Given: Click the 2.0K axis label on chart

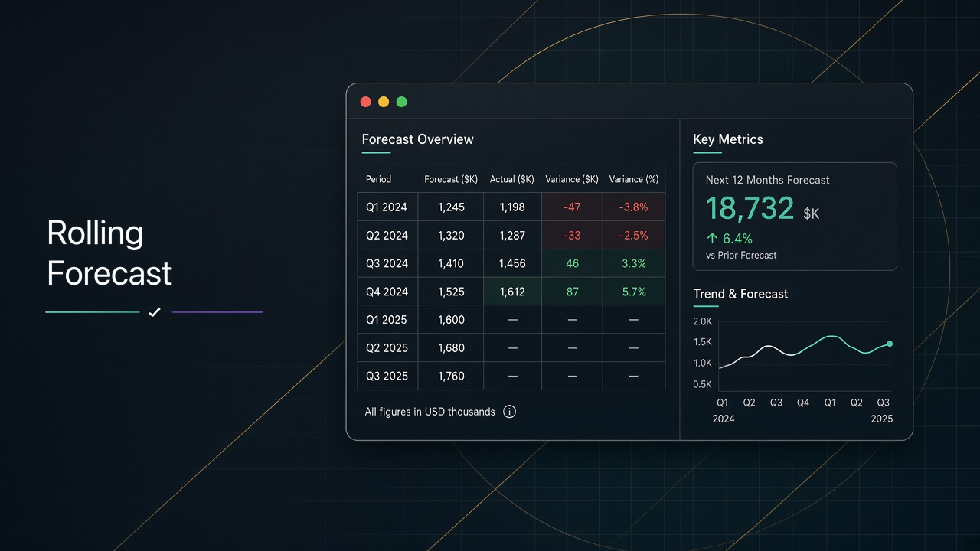Looking at the screenshot, I should point(702,321).
